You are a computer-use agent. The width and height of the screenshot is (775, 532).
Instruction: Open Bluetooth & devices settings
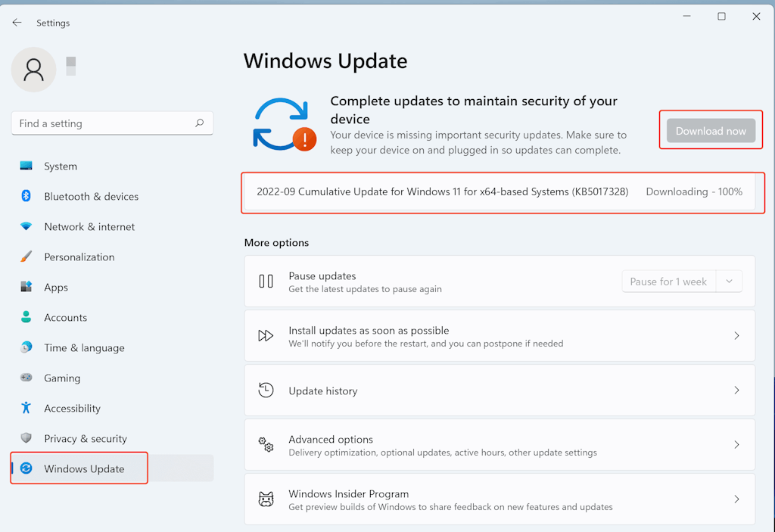112,196
